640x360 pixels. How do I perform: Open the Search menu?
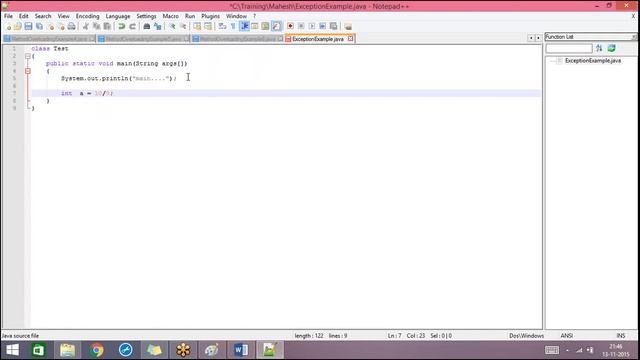(x=43, y=16)
